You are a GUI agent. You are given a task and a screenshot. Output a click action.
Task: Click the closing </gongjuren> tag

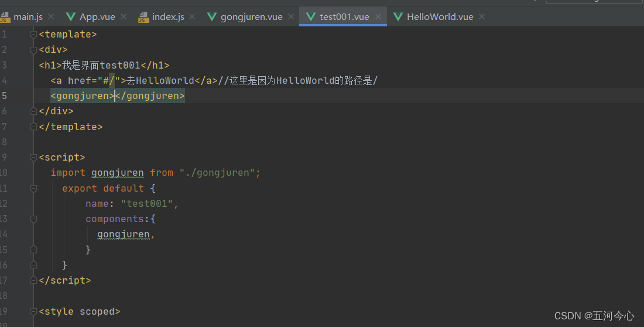pos(150,96)
